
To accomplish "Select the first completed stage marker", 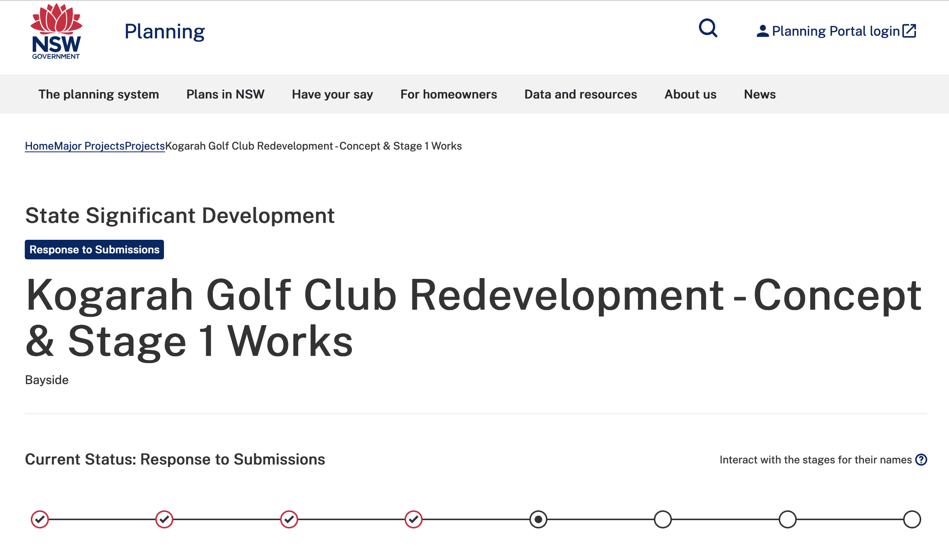I will [x=40, y=519].
